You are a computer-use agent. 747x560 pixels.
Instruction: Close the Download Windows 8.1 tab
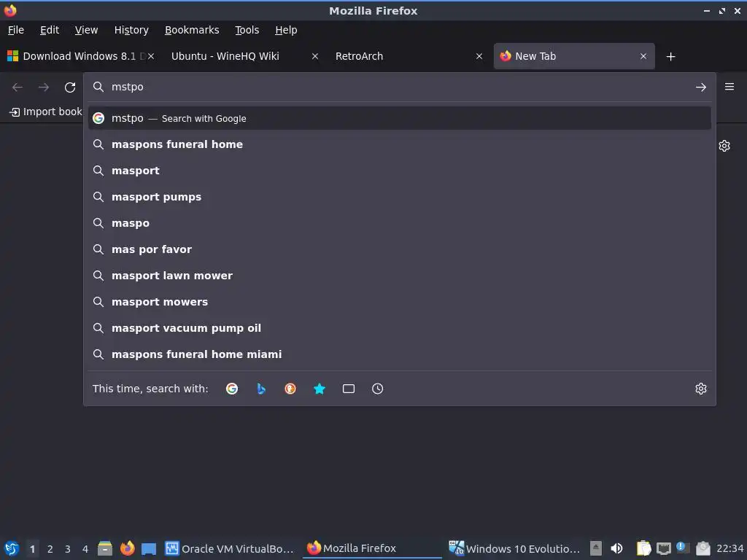click(x=150, y=56)
